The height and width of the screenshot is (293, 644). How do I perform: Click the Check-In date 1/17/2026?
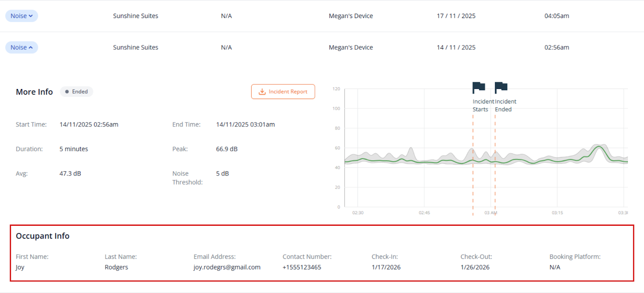(386, 267)
